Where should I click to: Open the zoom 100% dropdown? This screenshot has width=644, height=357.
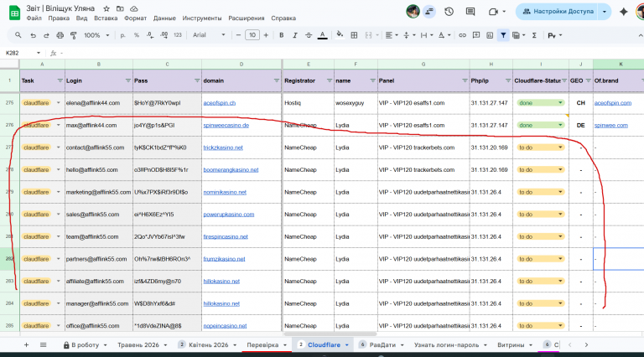[x=96, y=35]
